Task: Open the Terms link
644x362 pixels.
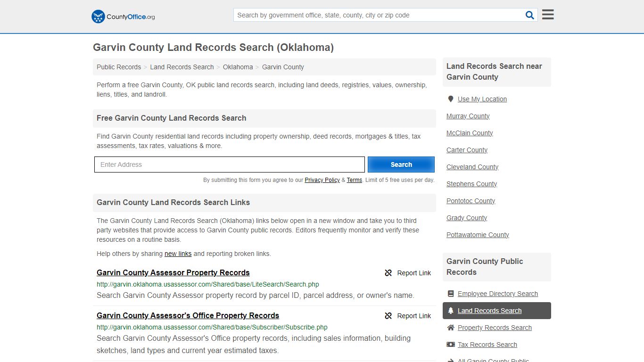Action: [355, 180]
